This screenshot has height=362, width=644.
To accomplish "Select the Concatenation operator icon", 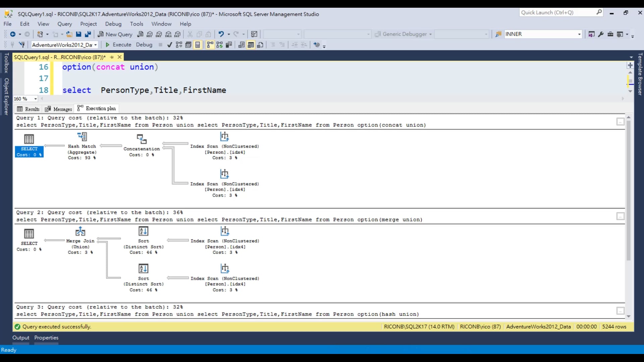I will point(142,139).
